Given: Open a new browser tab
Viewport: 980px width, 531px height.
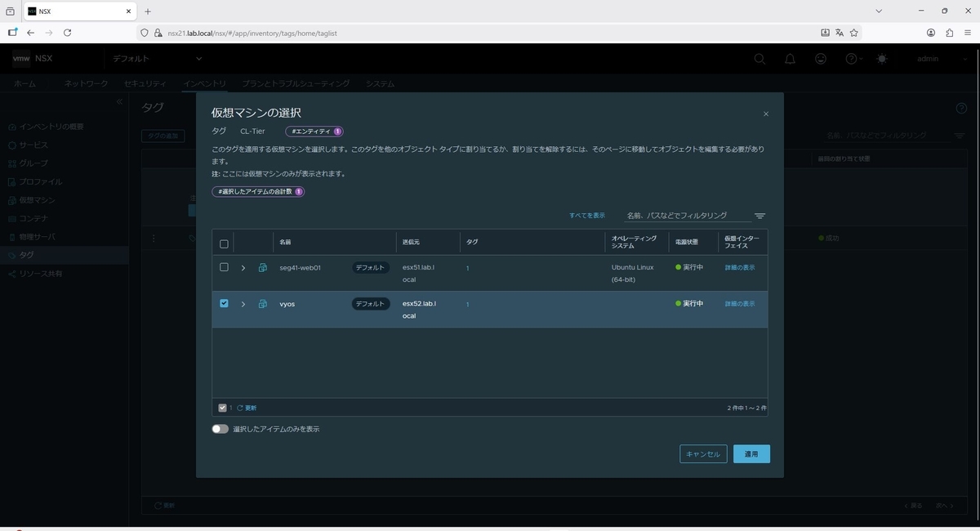Looking at the screenshot, I should pyautogui.click(x=148, y=11).
